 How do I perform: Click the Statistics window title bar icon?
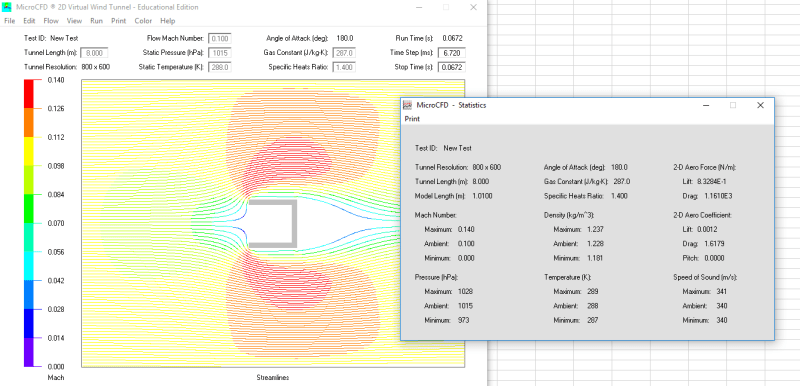coord(407,105)
